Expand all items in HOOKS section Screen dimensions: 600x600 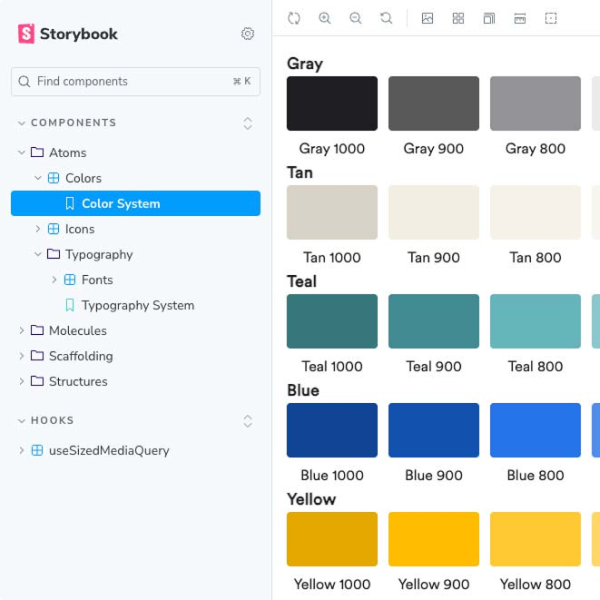pyautogui.click(x=248, y=421)
